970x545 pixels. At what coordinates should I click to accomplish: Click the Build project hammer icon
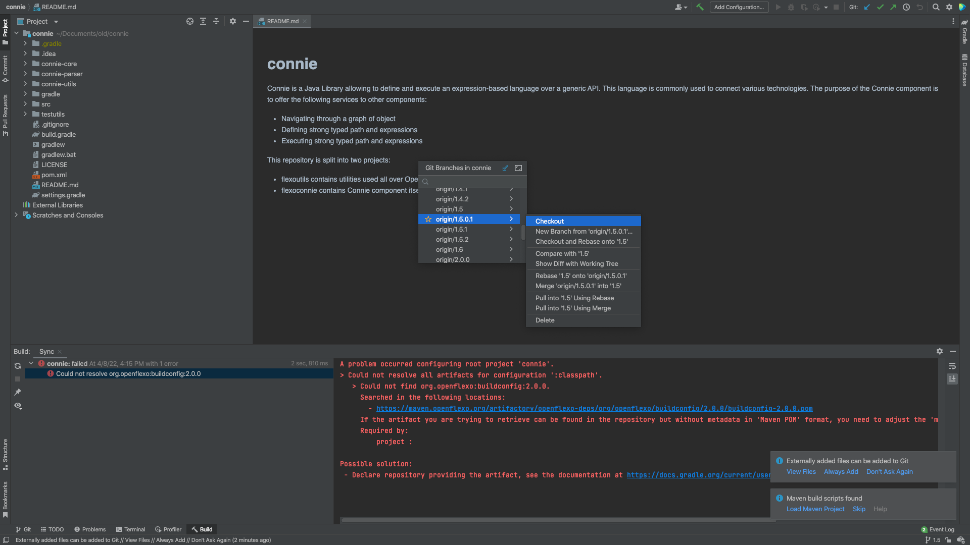click(700, 7)
